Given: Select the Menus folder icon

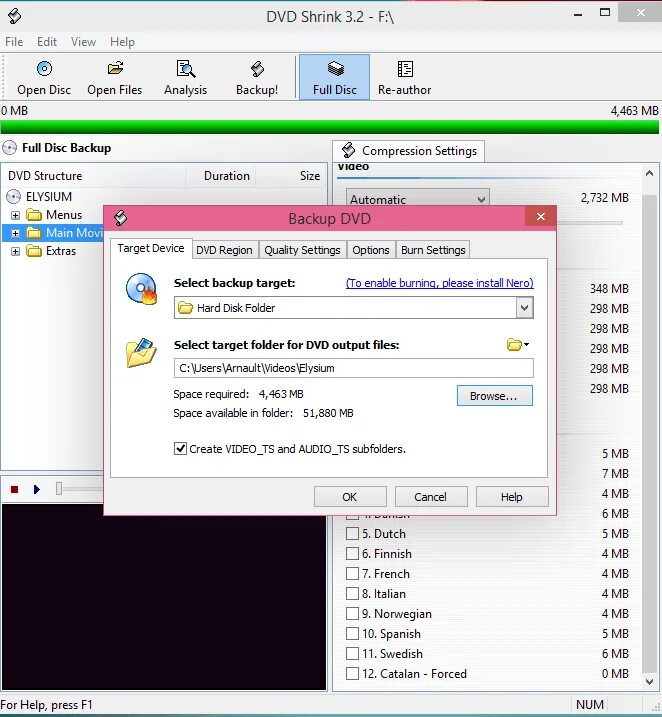Looking at the screenshot, I should (34, 214).
